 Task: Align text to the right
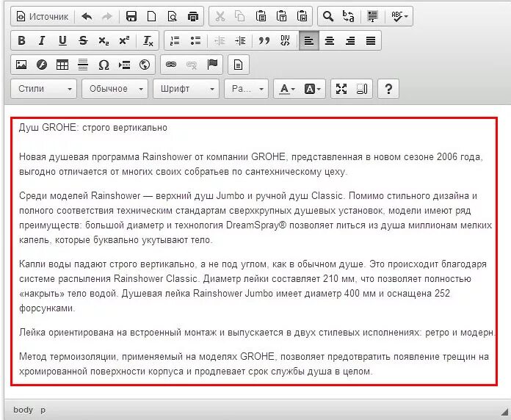coord(350,40)
